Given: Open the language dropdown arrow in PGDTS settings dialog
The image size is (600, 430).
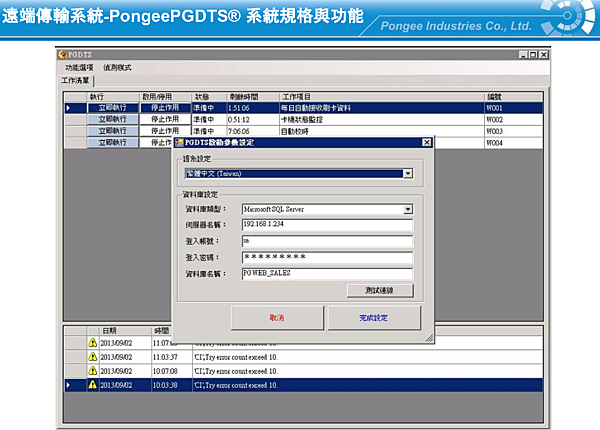Looking at the screenshot, I should (408, 174).
